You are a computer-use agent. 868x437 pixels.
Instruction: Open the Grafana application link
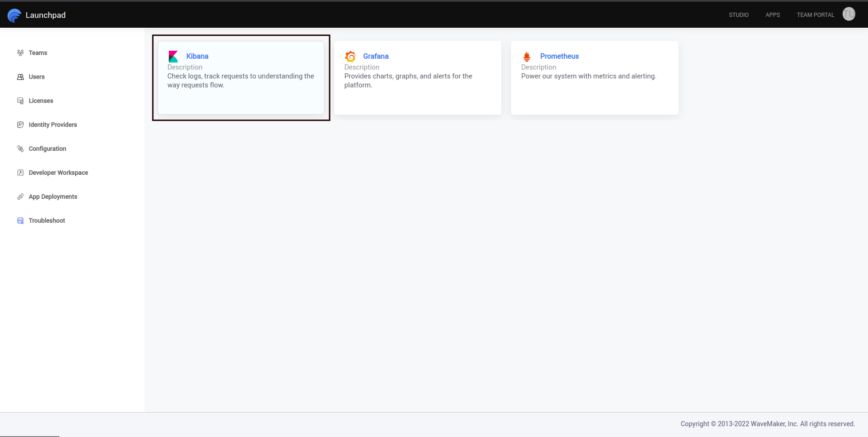[x=375, y=56]
